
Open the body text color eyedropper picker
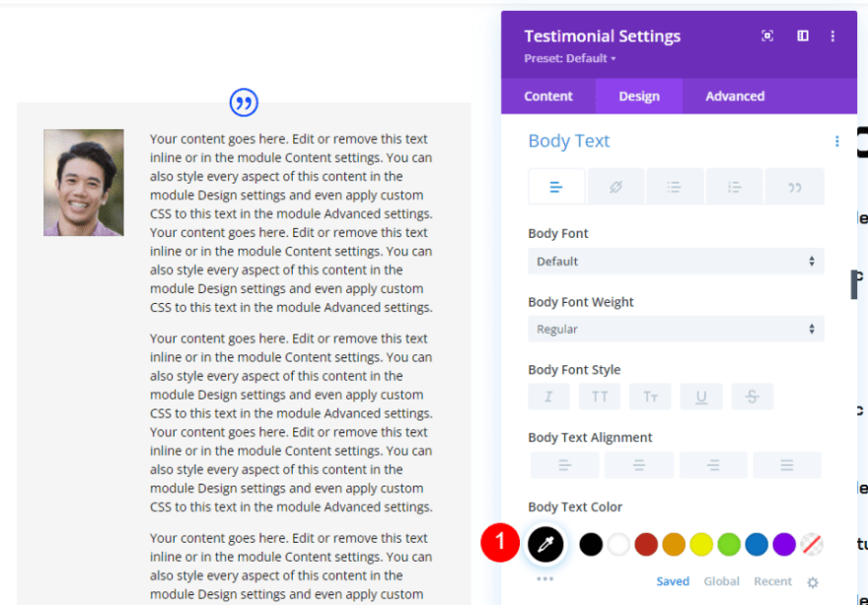545,544
